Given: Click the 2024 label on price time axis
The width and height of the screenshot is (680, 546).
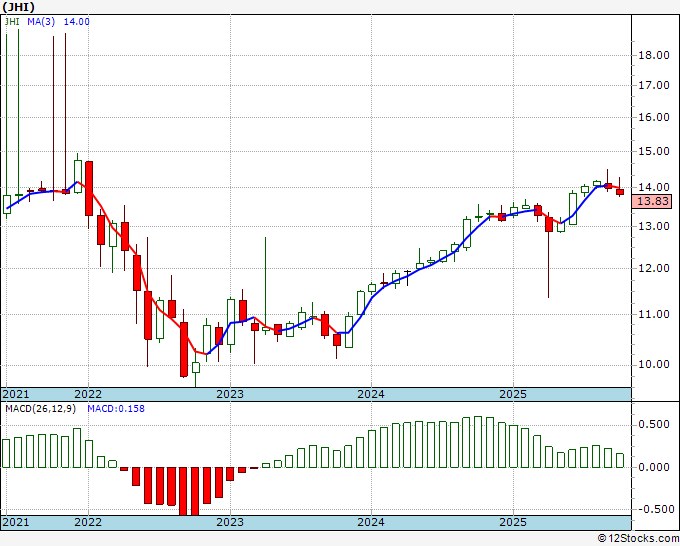Looking at the screenshot, I should (371, 394).
